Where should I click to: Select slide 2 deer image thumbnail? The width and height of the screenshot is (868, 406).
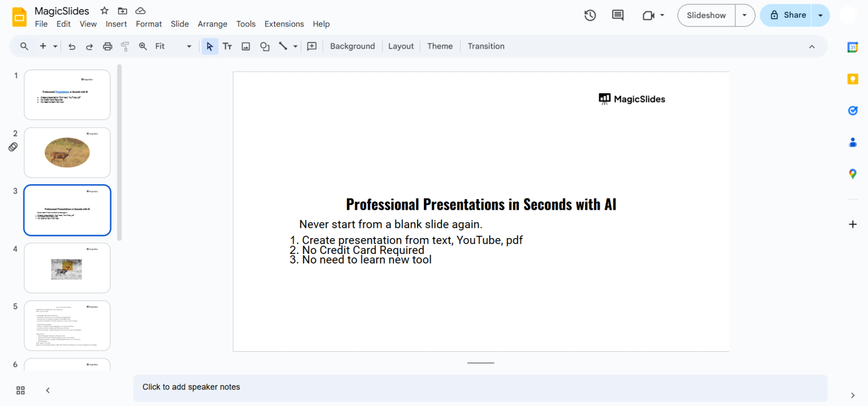coord(67,153)
